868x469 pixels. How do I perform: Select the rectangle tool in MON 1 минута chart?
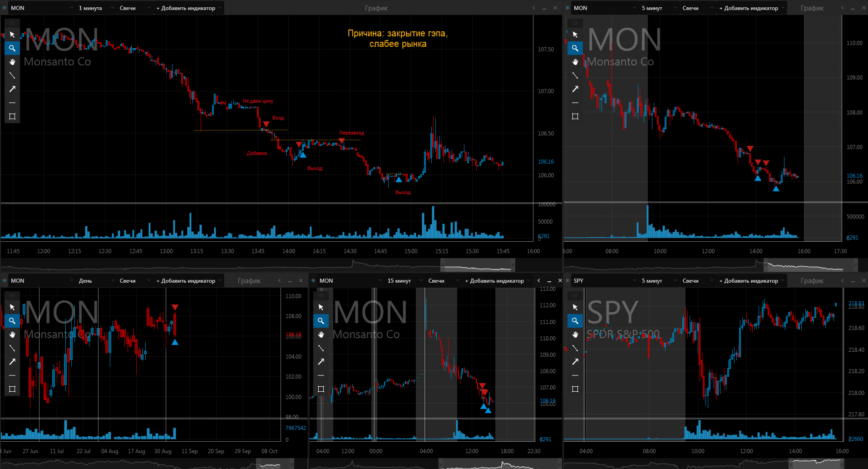[12, 116]
